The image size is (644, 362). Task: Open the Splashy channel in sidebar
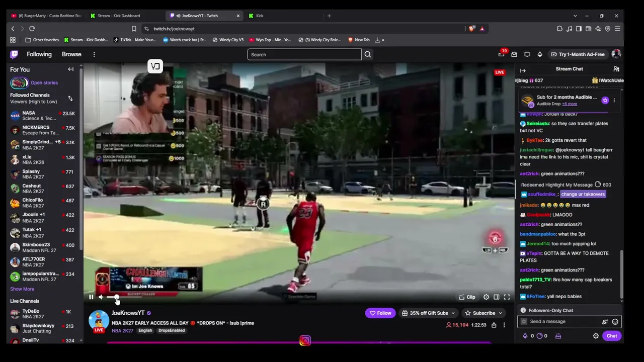(x=42, y=174)
